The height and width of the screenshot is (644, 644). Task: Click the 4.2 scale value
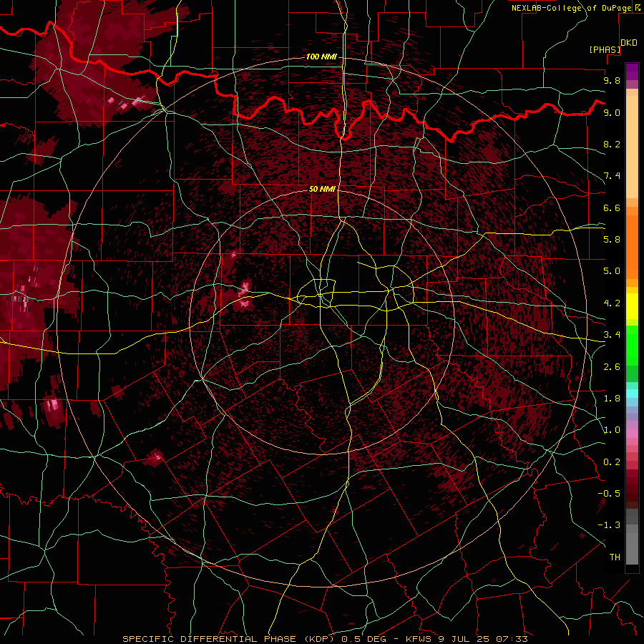pos(612,303)
